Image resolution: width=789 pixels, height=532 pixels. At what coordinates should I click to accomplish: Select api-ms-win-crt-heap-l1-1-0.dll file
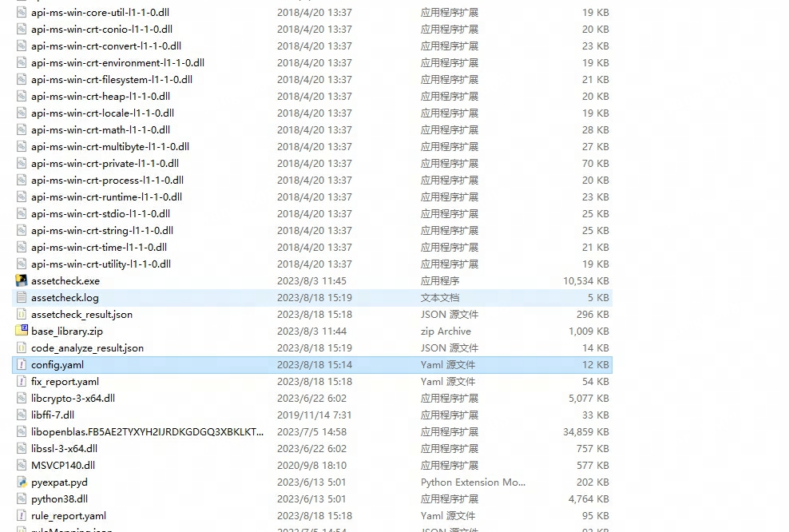100,96
